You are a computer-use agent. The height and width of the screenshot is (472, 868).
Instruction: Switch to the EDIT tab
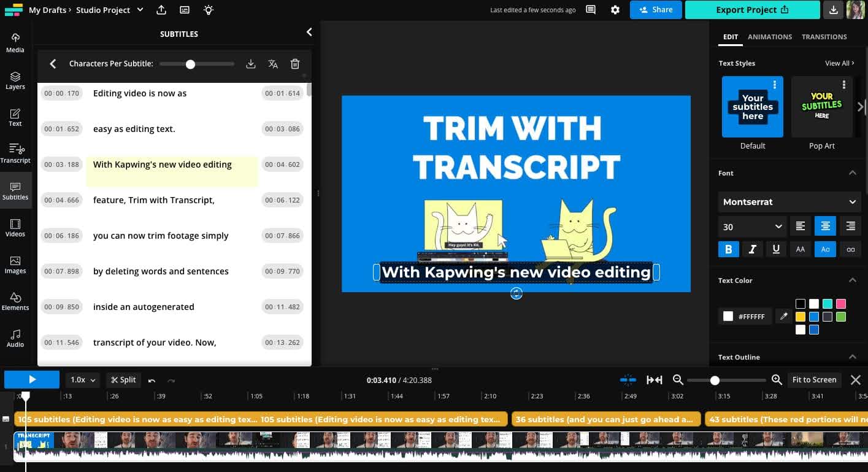tap(730, 37)
